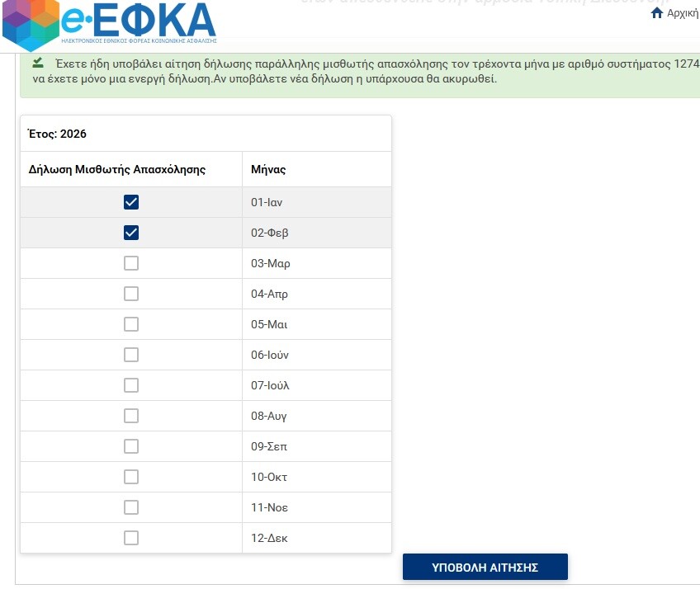Check the 10-Οκτ checkbox
Image resolution: width=700 pixels, height=589 pixels.
click(x=131, y=477)
